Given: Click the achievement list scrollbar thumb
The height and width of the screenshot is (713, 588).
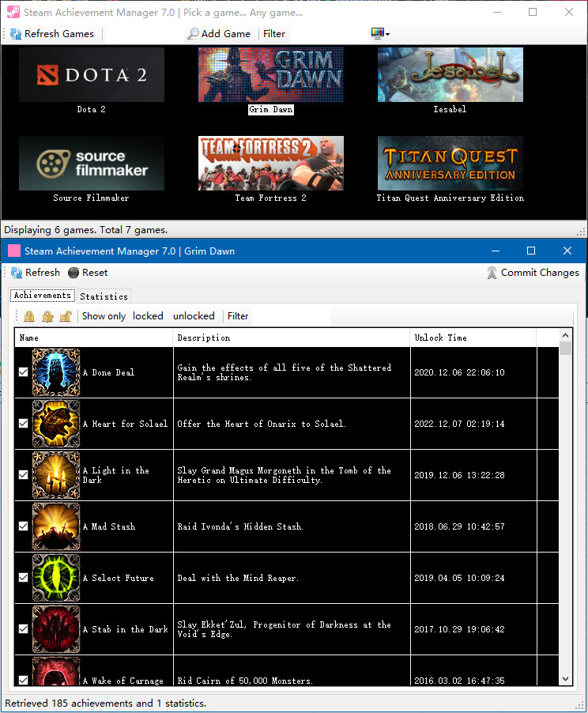Looking at the screenshot, I should 565,349.
